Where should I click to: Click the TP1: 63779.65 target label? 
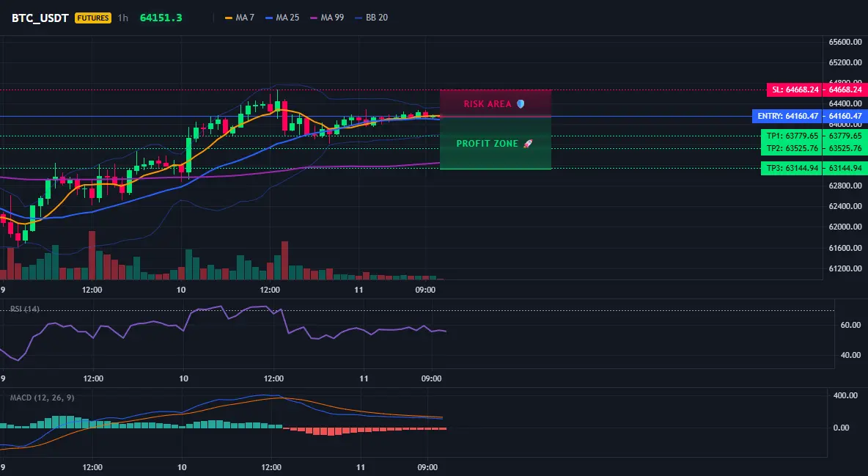pos(792,136)
